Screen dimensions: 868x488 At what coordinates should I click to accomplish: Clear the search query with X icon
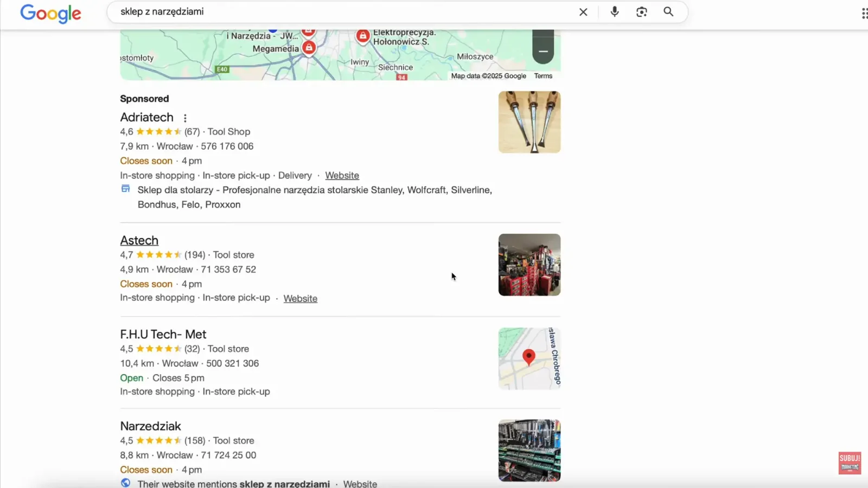(x=583, y=12)
